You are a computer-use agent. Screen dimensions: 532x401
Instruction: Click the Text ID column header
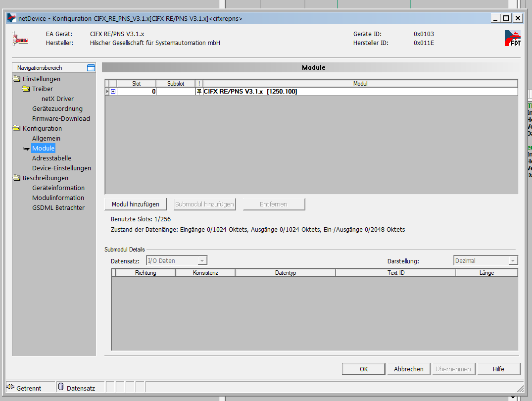click(396, 273)
